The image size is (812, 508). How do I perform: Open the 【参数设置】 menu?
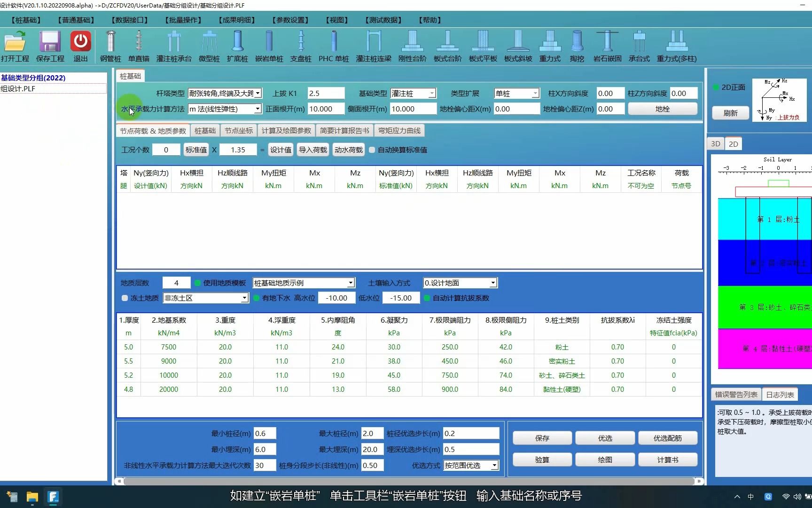tap(290, 20)
